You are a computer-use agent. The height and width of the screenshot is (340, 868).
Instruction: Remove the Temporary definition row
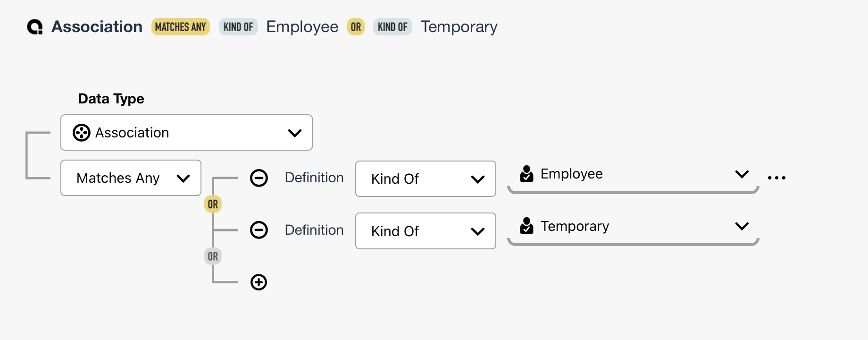[259, 230]
